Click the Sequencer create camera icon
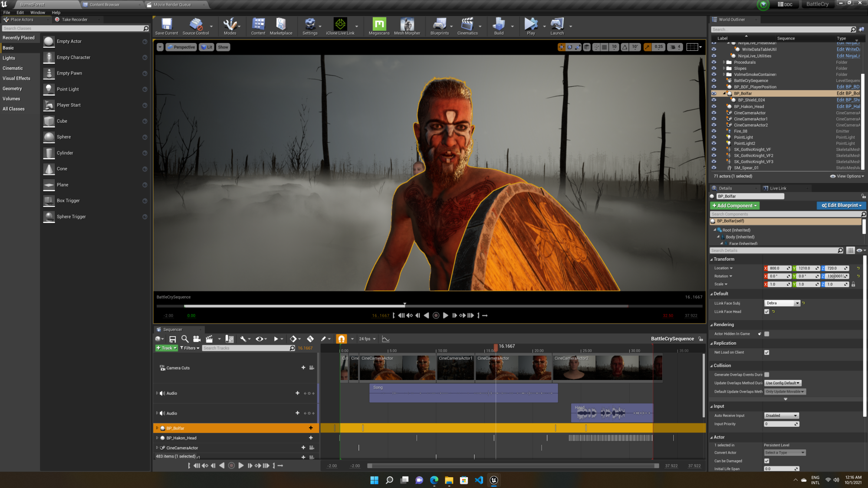The image size is (868, 488). point(197,339)
